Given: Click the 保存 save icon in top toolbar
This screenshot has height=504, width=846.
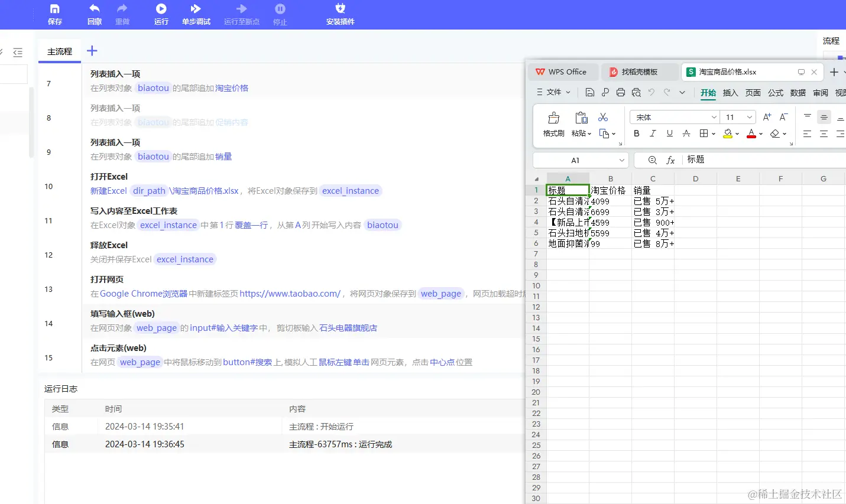Looking at the screenshot, I should pos(55,9).
